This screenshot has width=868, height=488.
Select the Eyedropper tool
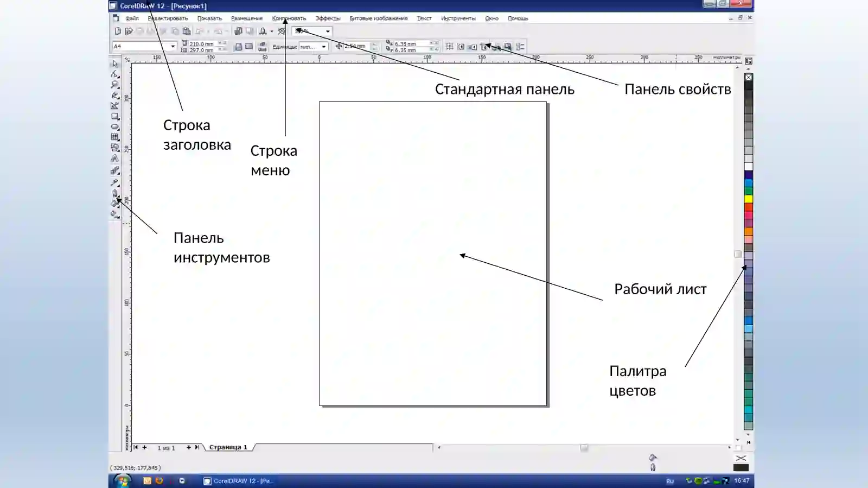115,183
